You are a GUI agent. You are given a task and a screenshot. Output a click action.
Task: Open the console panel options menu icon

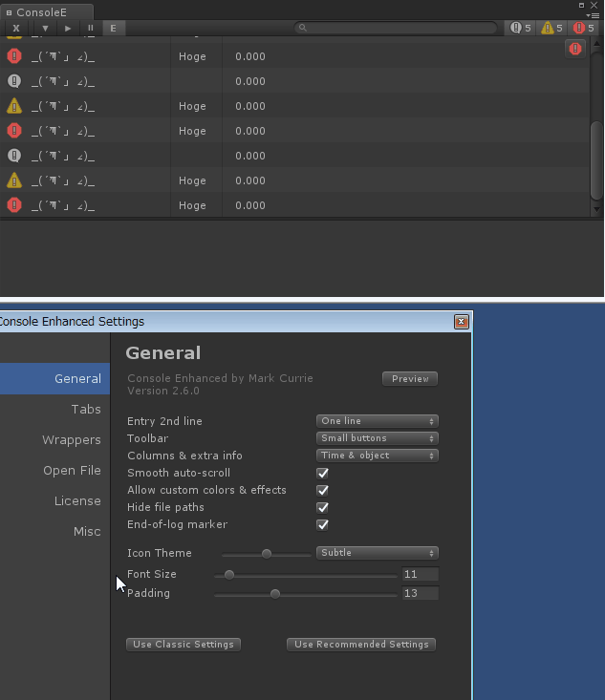tap(594, 15)
